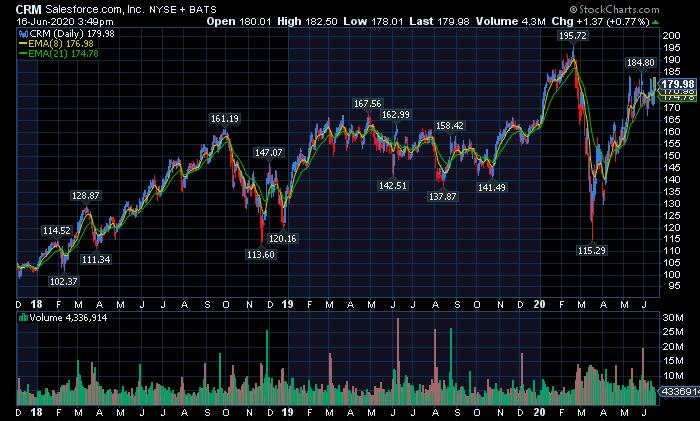This screenshot has height=421, width=700.
Task: Click the Volume 4.3M header value
Action: pyautogui.click(x=511, y=21)
